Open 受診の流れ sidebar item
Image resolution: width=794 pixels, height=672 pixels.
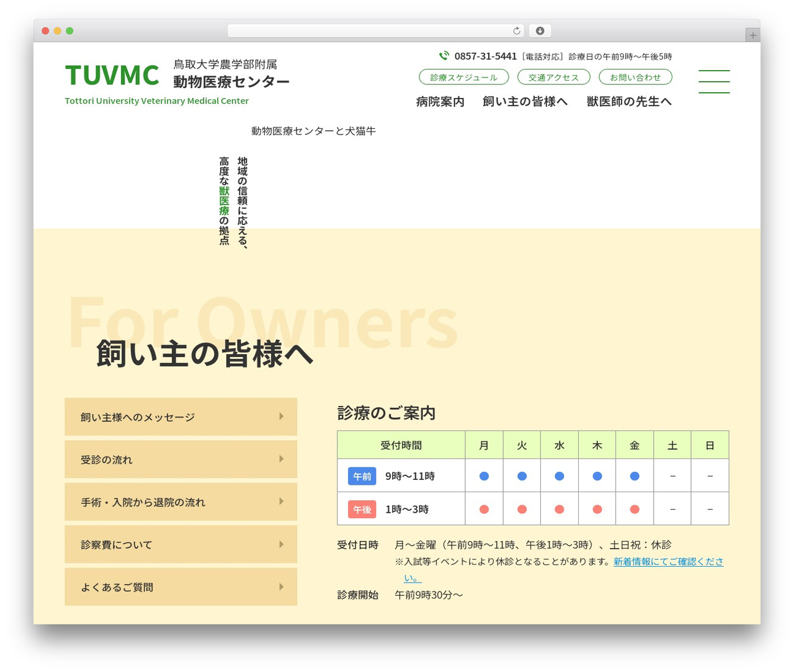click(x=181, y=459)
